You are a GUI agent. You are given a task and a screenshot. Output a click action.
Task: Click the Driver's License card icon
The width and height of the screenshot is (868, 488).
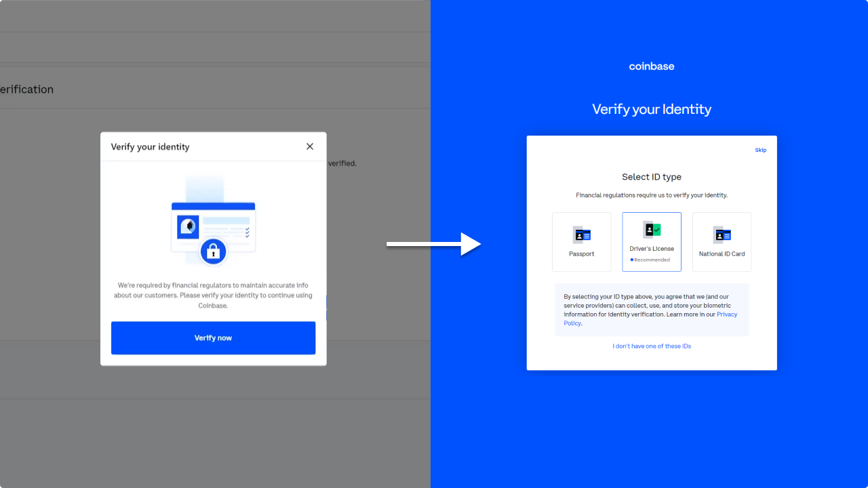click(x=652, y=230)
